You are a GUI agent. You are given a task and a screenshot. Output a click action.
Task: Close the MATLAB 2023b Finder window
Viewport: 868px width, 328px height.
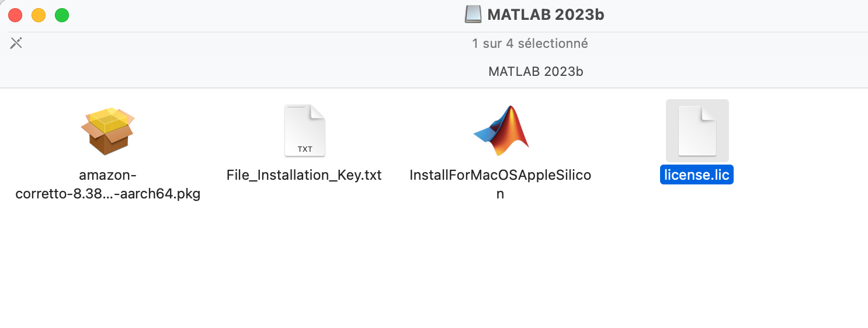pos(15,15)
